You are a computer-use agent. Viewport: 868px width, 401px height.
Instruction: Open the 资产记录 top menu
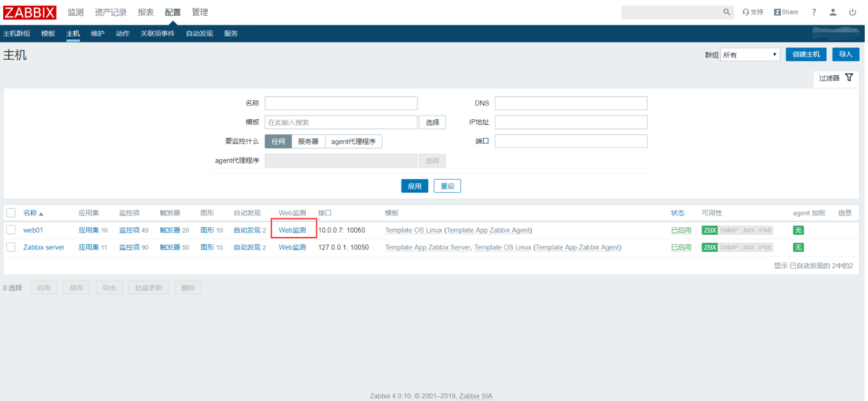click(x=111, y=12)
